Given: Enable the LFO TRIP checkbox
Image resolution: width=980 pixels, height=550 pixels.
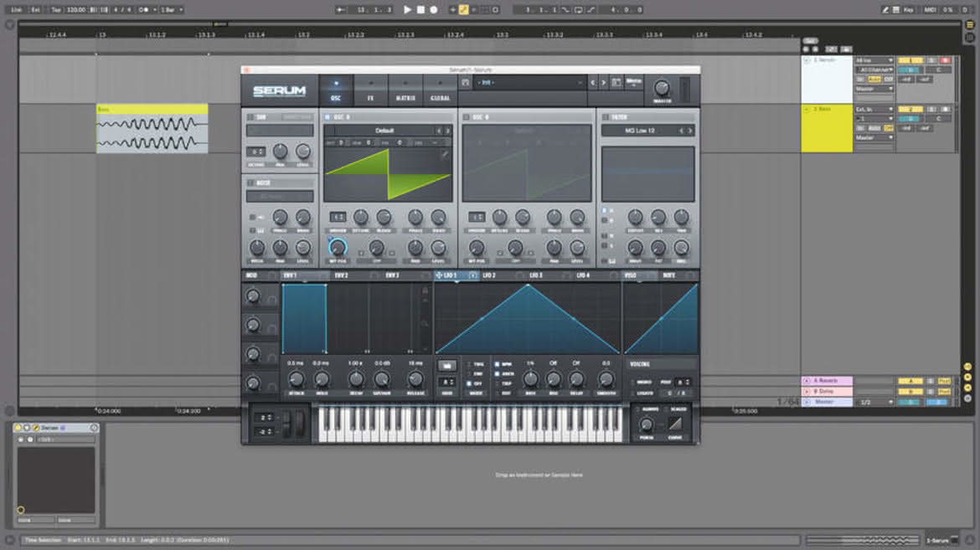Looking at the screenshot, I should pyautogui.click(x=498, y=383).
